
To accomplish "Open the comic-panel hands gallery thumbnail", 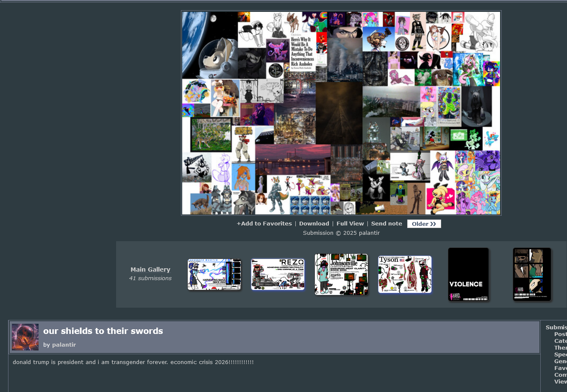I will click(x=532, y=274).
